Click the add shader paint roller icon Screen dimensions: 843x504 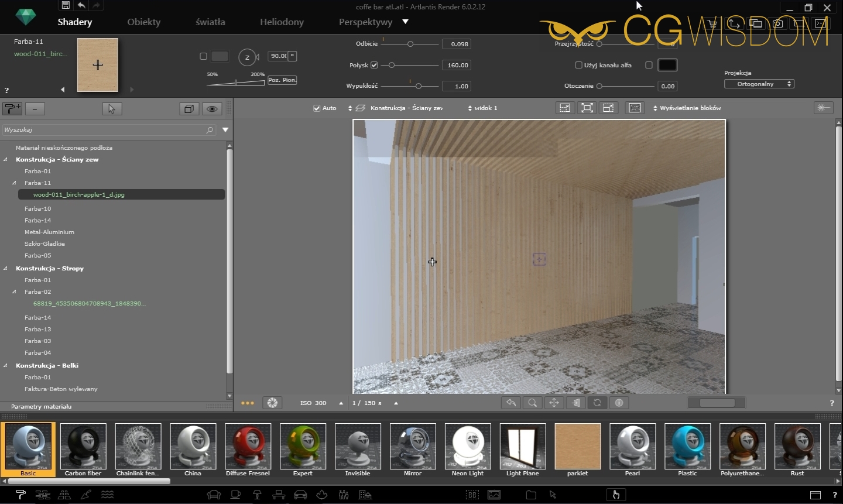(x=12, y=108)
